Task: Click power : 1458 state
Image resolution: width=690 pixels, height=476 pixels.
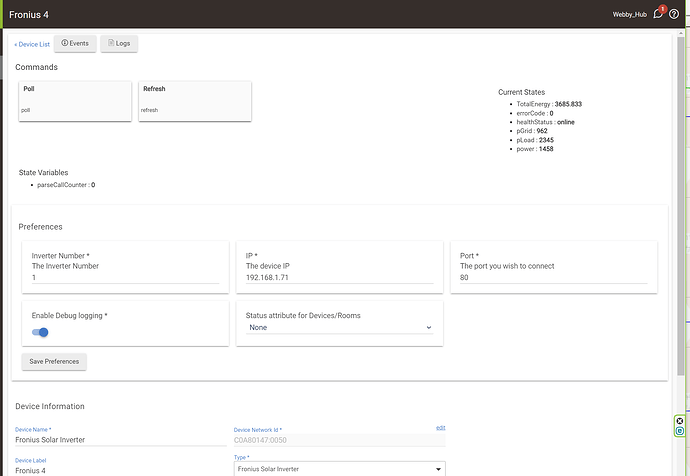Action: [535, 149]
